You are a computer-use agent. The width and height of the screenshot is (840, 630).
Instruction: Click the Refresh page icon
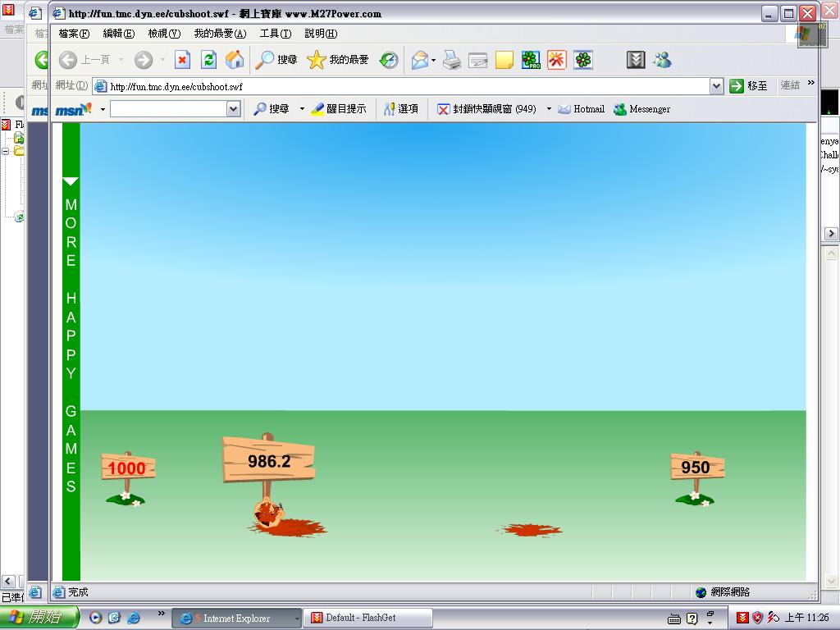[209, 60]
